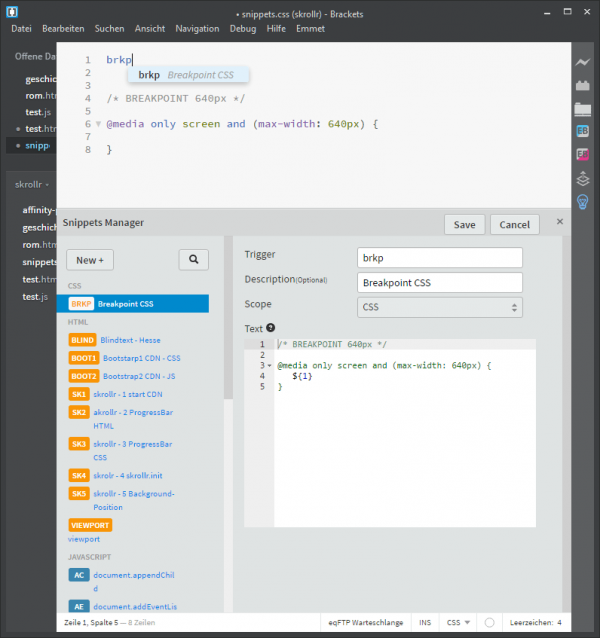Click the BOOT1 snippet badge
Image resolution: width=600 pixels, height=638 pixels.
click(84, 358)
